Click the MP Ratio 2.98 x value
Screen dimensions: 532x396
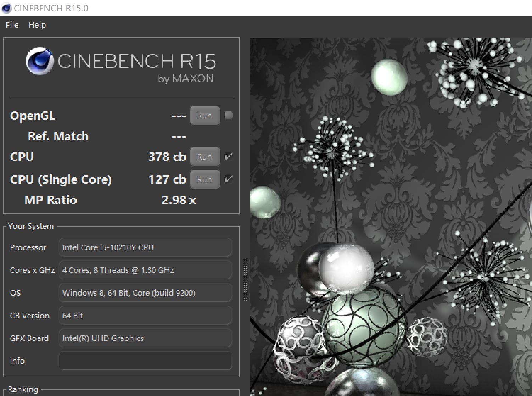tap(179, 200)
